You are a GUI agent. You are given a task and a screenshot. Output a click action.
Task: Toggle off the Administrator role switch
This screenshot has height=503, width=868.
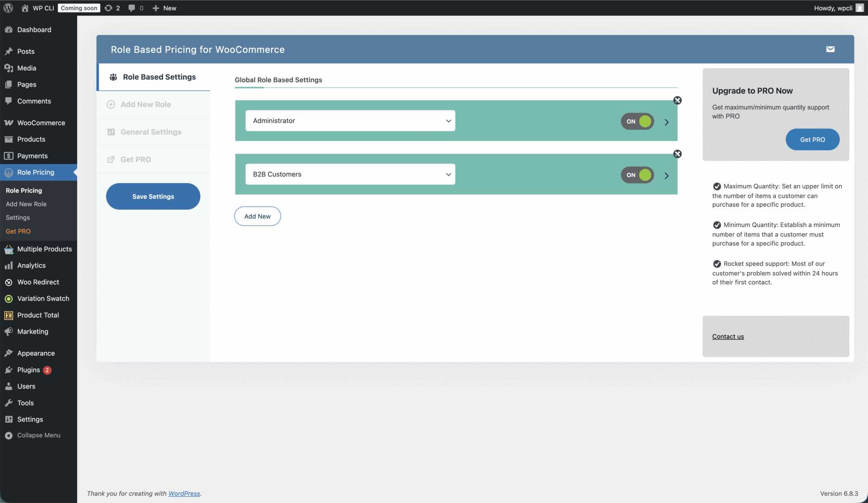coord(637,121)
